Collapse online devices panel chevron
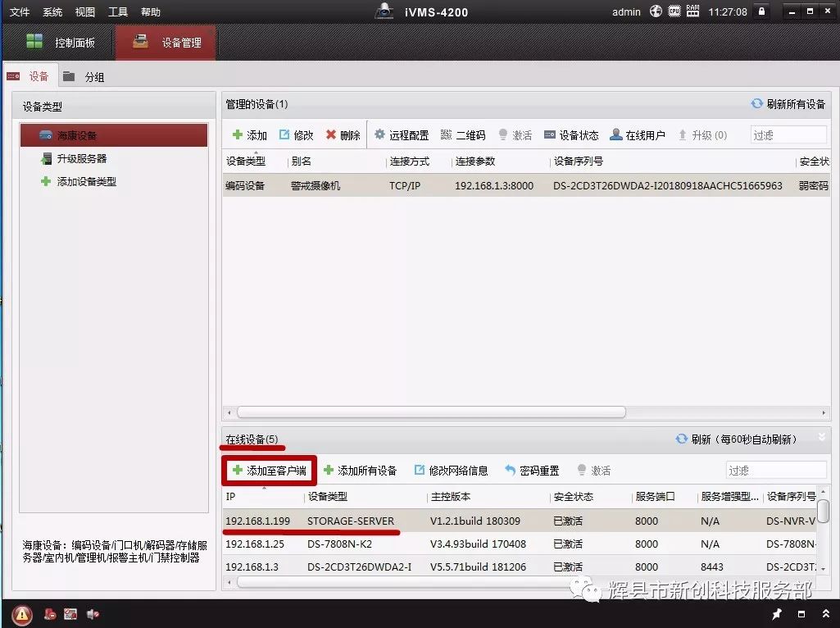Image resolution: width=840 pixels, height=628 pixels. [x=822, y=437]
